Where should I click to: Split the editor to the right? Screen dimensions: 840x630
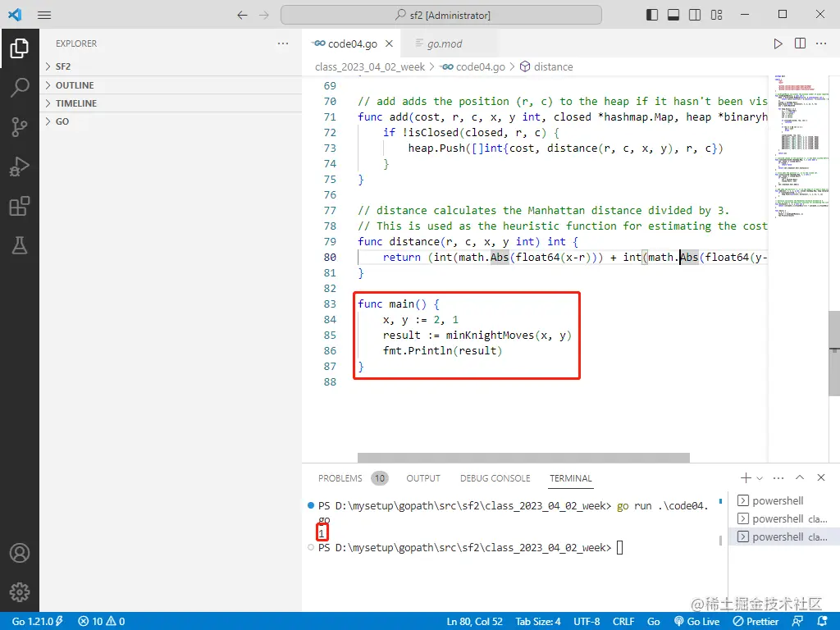click(800, 43)
